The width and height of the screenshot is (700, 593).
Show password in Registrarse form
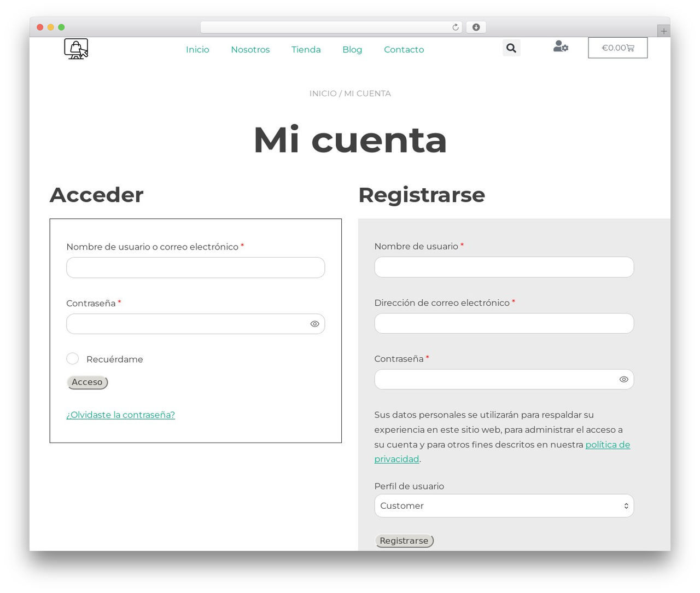(623, 379)
